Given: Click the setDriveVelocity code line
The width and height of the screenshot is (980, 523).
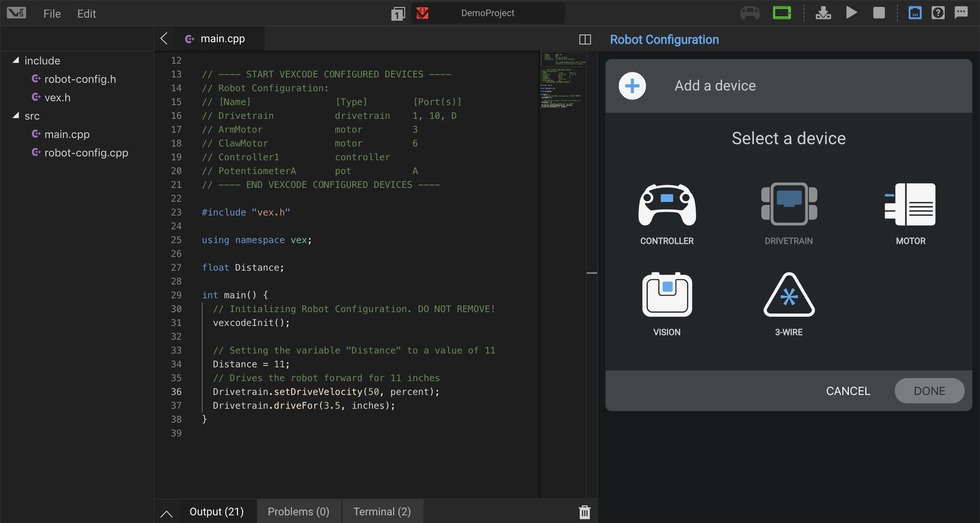Looking at the screenshot, I should tap(326, 392).
